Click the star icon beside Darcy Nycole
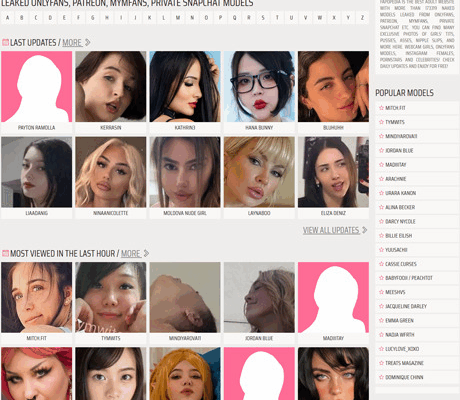The height and width of the screenshot is (400, 460). point(381,221)
